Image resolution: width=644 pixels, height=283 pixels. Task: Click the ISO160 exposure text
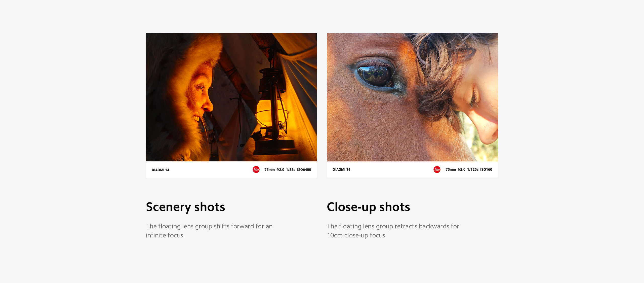[486, 169]
